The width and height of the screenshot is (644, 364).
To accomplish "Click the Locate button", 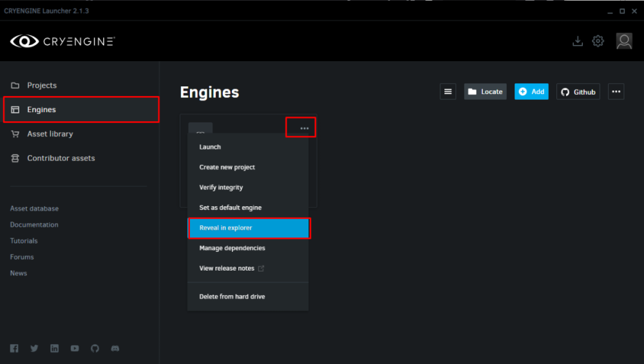I will pyautogui.click(x=485, y=91).
